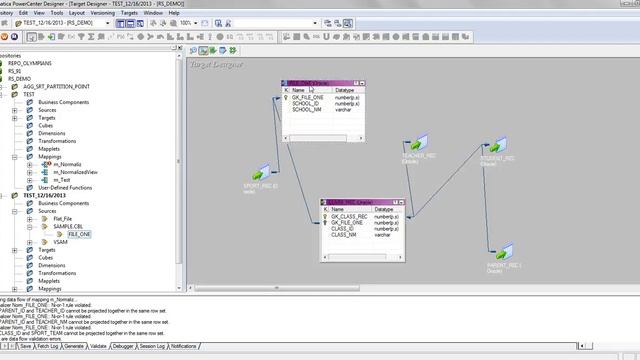The height and width of the screenshot is (360, 640).
Task: Open the empty search combo box dropdown
Action: coord(315,23)
